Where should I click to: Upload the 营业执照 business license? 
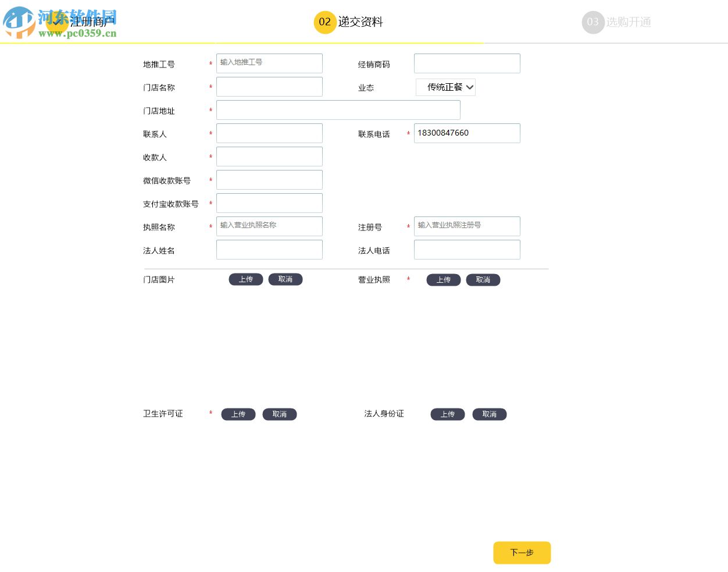pos(443,280)
